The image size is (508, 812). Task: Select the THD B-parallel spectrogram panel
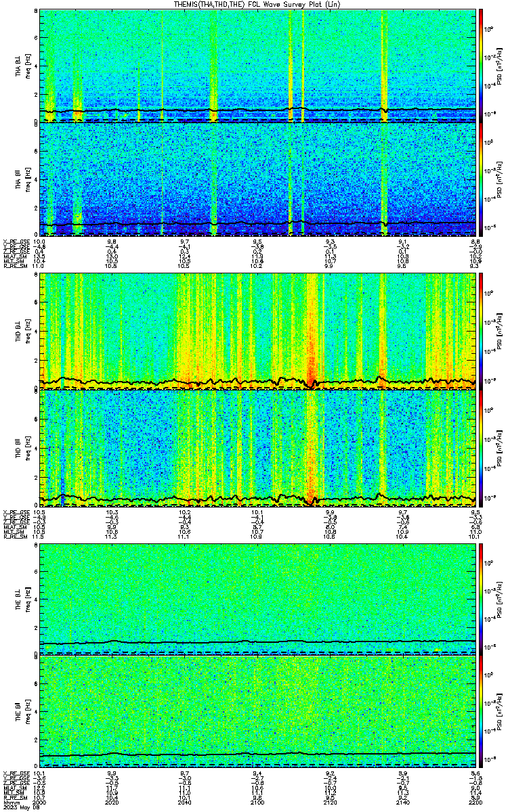[258, 448]
